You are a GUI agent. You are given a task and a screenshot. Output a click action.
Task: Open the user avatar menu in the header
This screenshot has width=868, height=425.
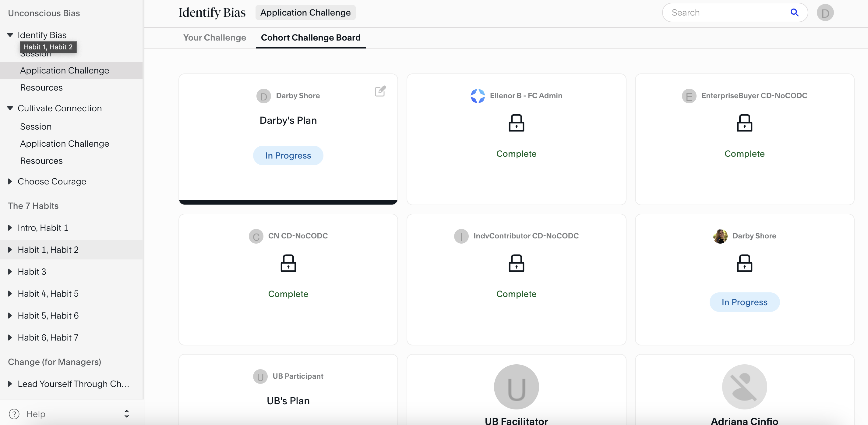click(825, 13)
